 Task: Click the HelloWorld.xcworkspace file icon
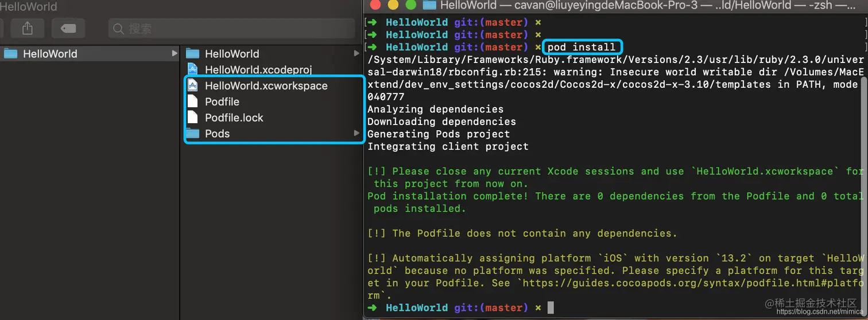click(x=193, y=85)
